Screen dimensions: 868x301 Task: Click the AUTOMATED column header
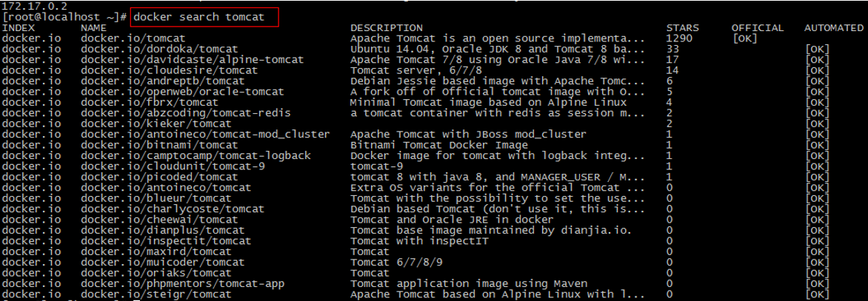[x=833, y=28]
